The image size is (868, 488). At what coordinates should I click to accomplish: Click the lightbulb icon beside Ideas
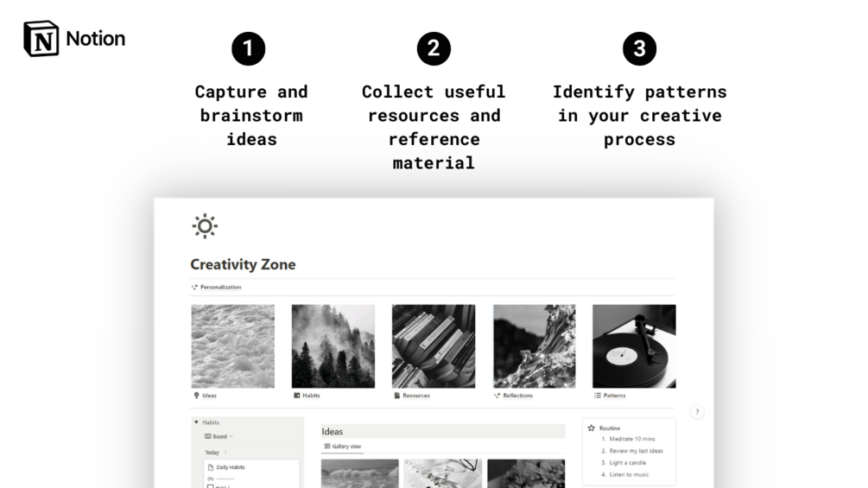[x=197, y=396]
